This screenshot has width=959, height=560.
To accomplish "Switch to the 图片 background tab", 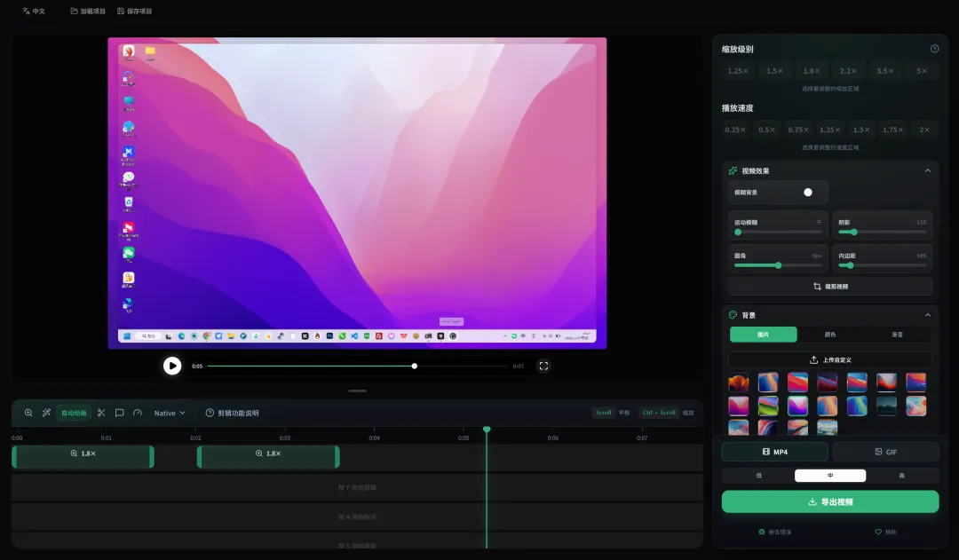I will pyautogui.click(x=764, y=335).
